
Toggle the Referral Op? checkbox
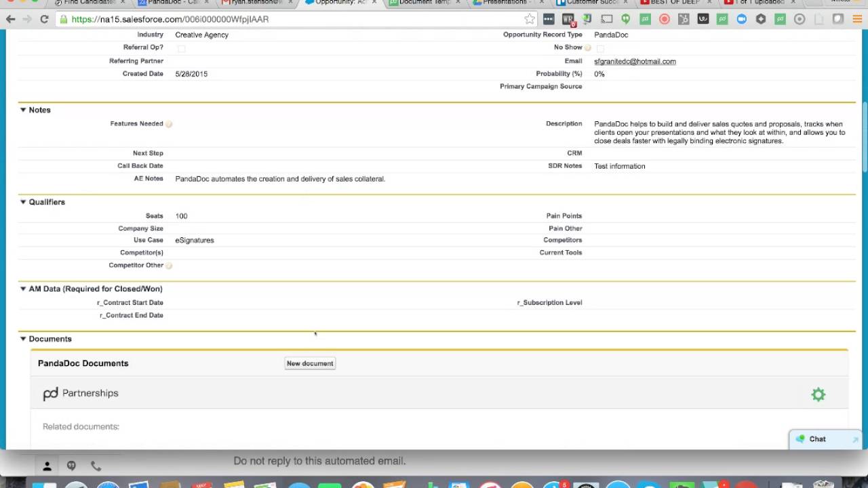181,49
